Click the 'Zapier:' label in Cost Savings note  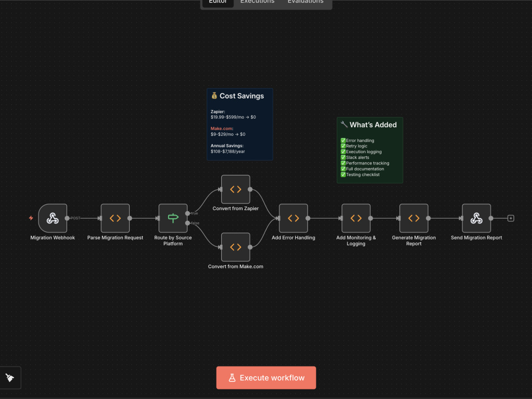[218, 112]
